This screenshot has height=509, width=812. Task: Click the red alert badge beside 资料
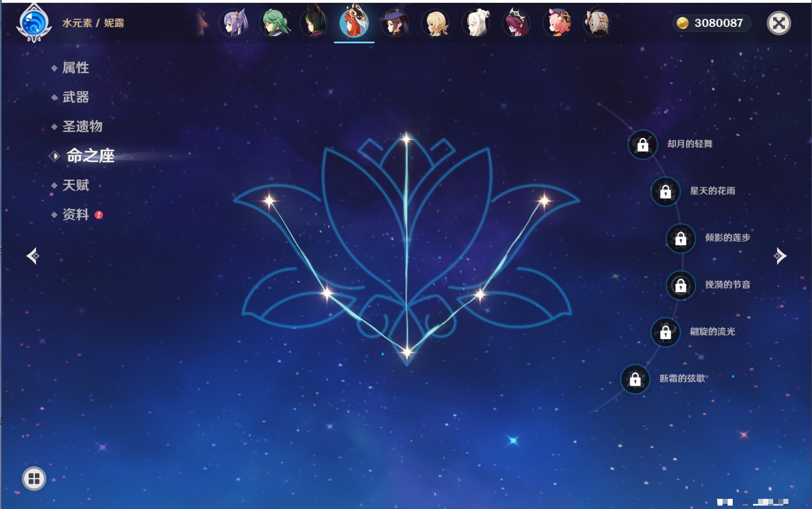coord(99,215)
